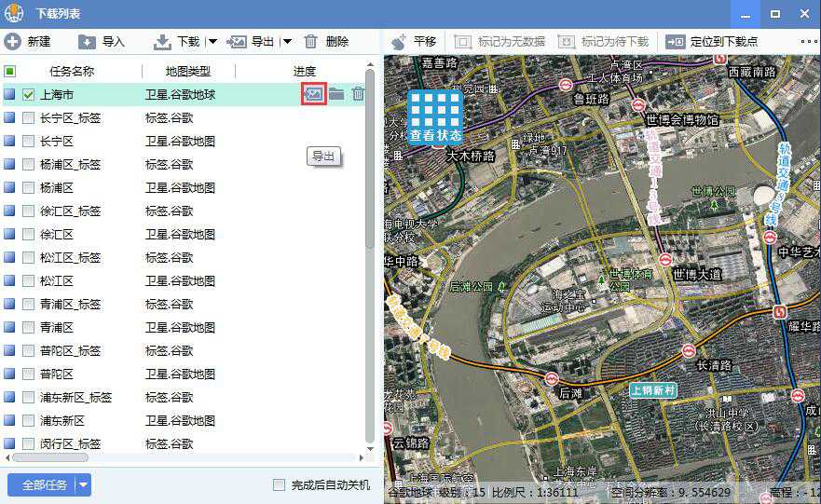Click the blue status square of 松江区 row
This screenshot has width=821, height=504.
(x=9, y=280)
